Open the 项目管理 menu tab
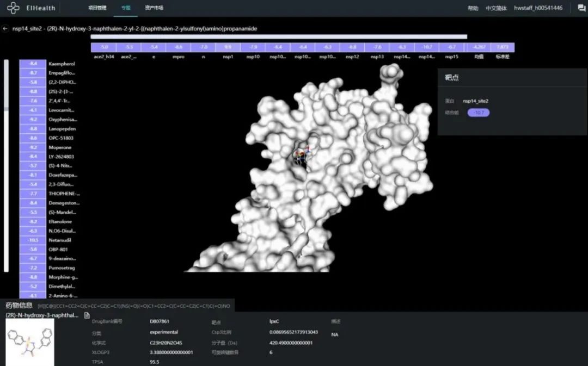The image size is (588, 366). click(x=97, y=8)
